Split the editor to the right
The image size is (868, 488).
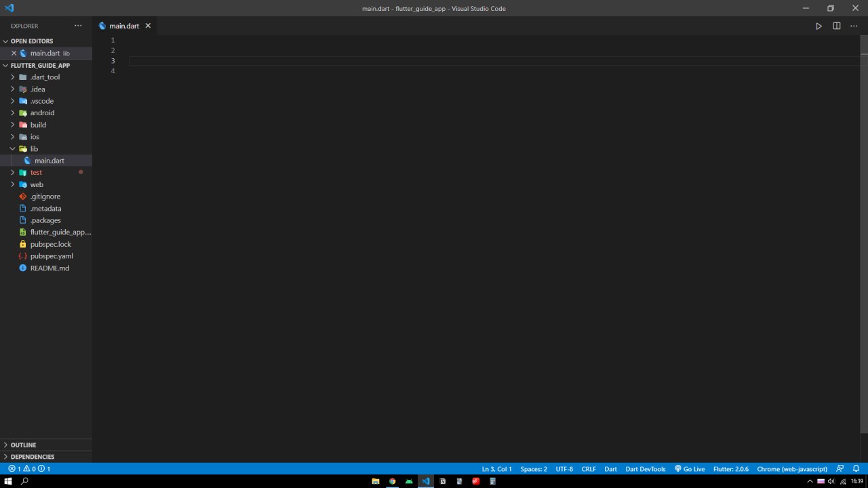pyautogui.click(x=837, y=26)
